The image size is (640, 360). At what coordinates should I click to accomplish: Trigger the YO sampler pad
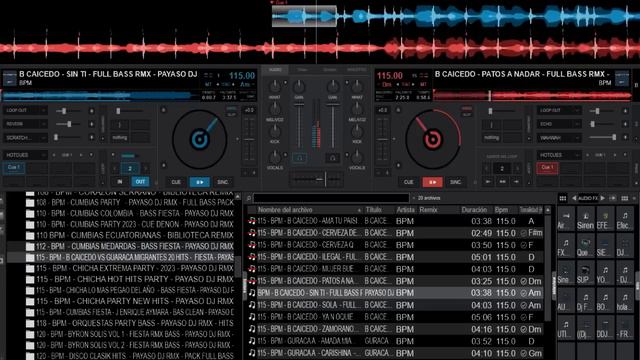click(605, 273)
